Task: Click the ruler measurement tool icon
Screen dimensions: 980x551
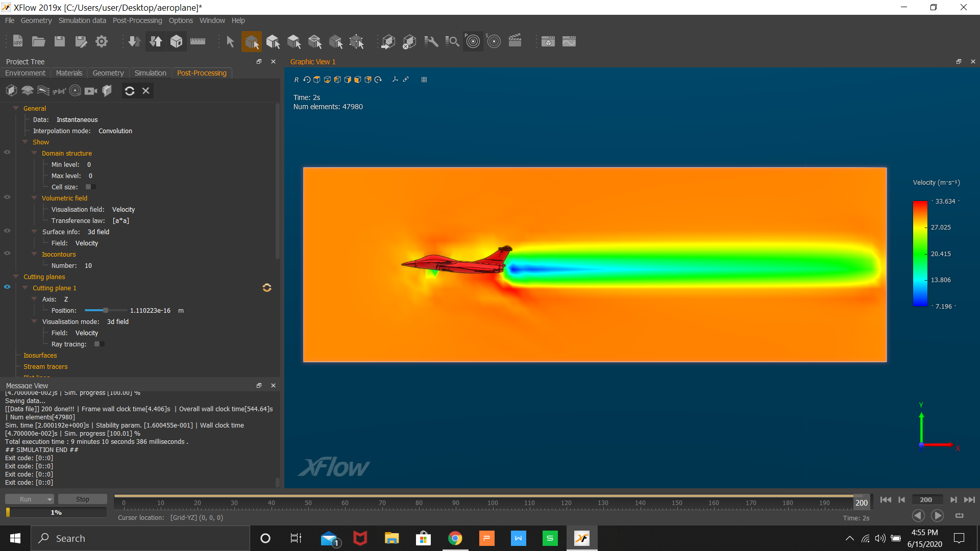Action: tap(198, 41)
